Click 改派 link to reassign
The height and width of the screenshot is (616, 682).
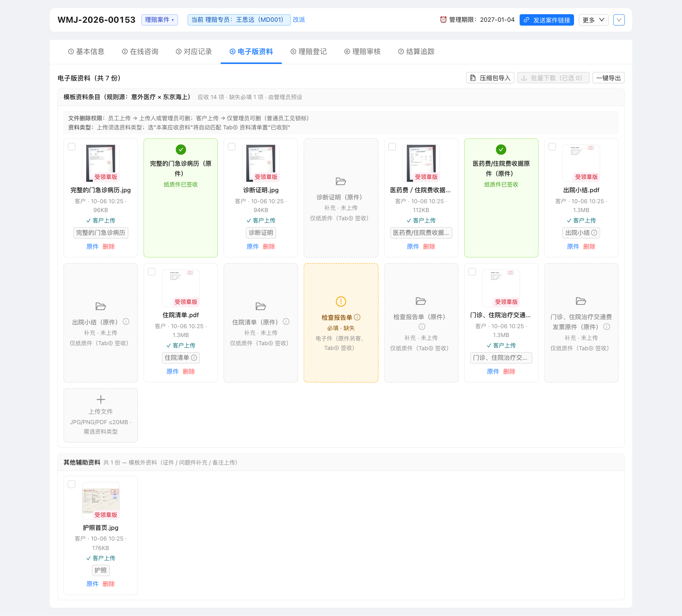(299, 20)
